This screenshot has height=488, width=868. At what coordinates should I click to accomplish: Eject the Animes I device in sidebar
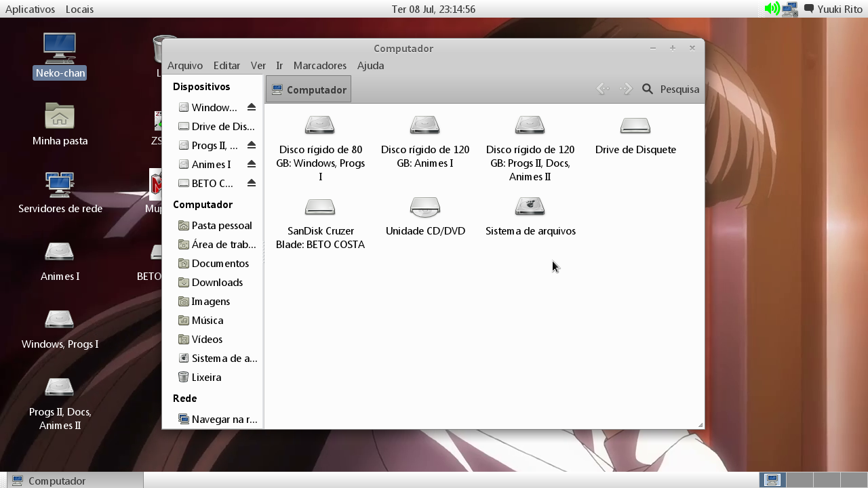(252, 164)
